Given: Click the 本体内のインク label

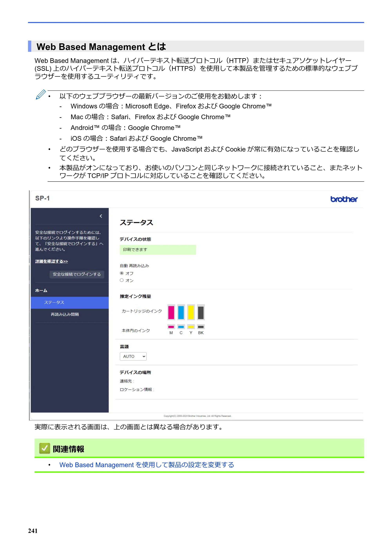Looking at the screenshot, I should (x=136, y=331).
